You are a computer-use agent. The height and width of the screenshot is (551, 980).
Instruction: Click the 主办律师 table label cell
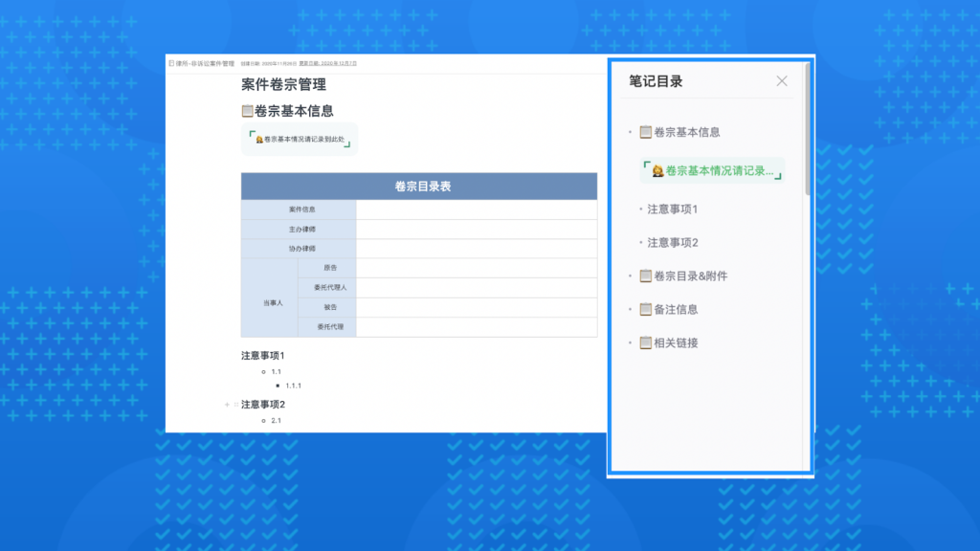pos(299,230)
